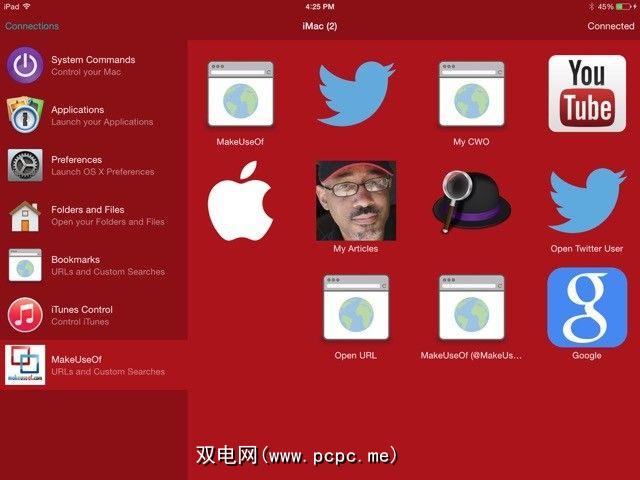
Task: Launch the Alfred hat and magnifier tile
Action: (471, 201)
